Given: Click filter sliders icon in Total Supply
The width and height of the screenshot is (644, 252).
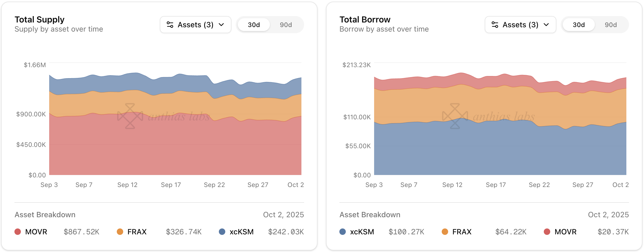Looking at the screenshot, I should click(x=170, y=25).
